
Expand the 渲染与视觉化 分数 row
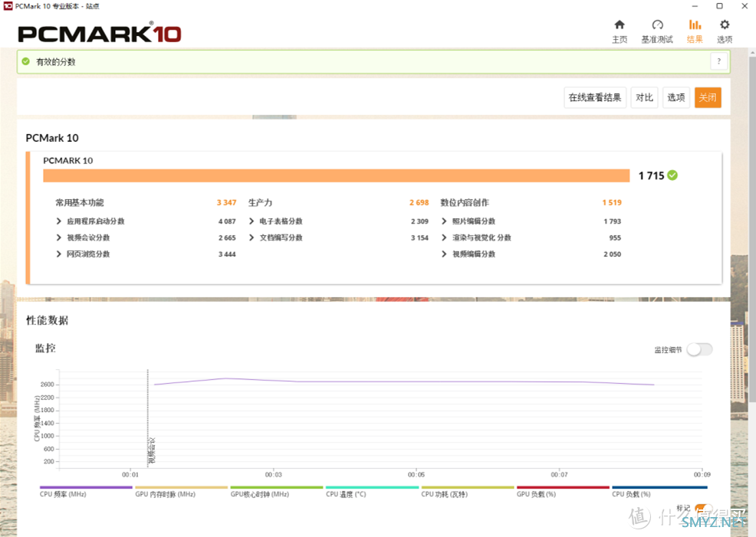point(444,237)
